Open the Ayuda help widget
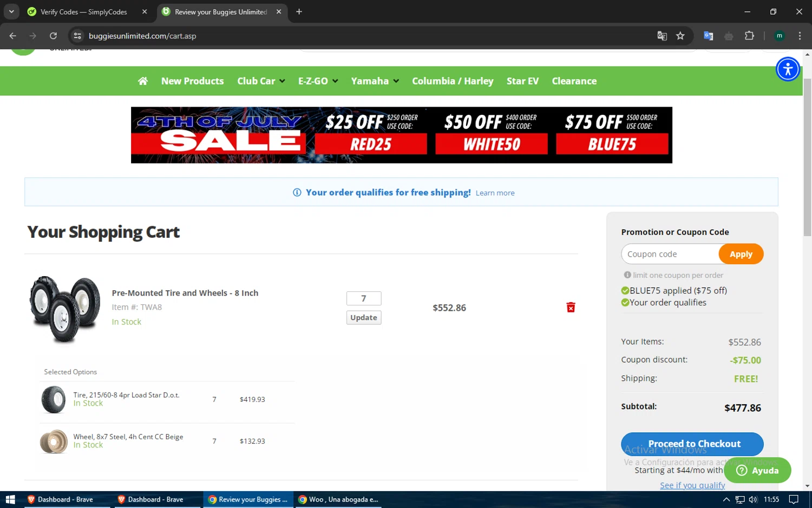 click(757, 470)
